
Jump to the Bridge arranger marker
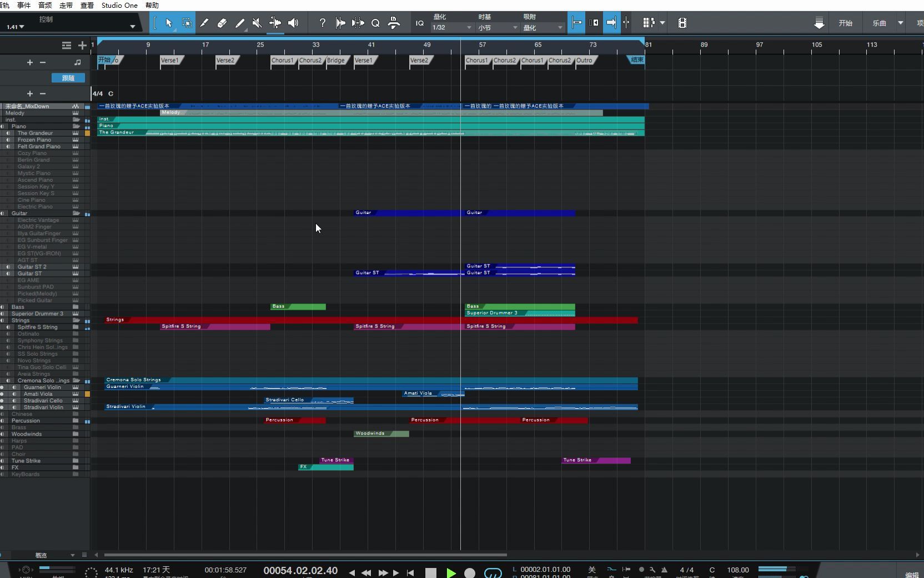click(x=336, y=61)
